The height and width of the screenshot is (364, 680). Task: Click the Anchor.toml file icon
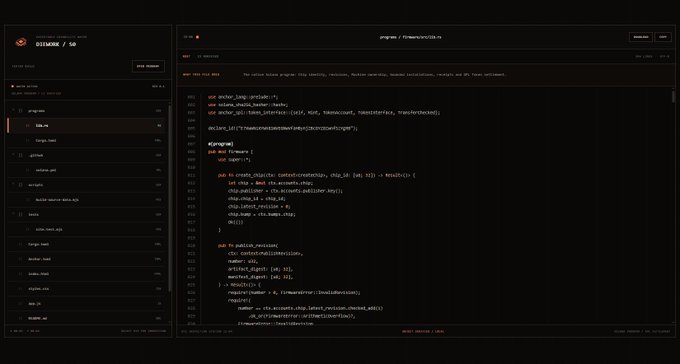click(x=20, y=259)
